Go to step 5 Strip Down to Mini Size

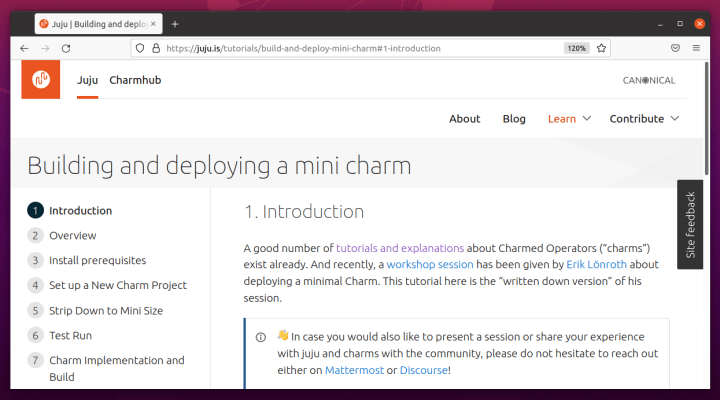coord(95,310)
